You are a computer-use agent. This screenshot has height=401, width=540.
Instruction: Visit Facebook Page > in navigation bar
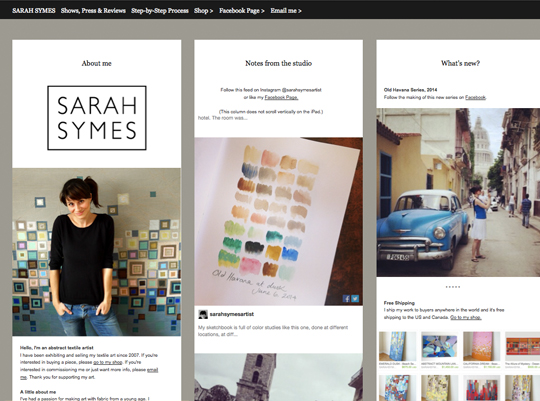pyautogui.click(x=242, y=11)
